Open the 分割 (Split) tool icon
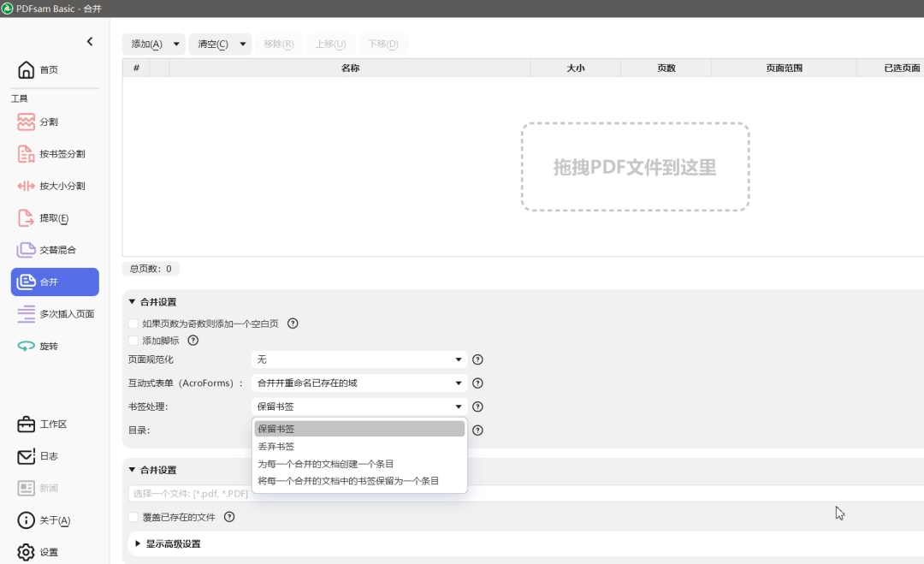924x564 pixels. (27, 122)
